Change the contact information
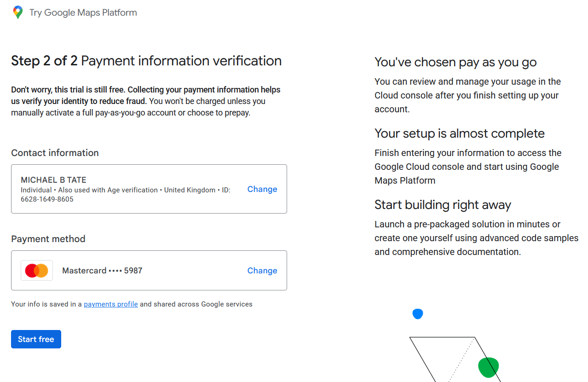 (x=262, y=189)
